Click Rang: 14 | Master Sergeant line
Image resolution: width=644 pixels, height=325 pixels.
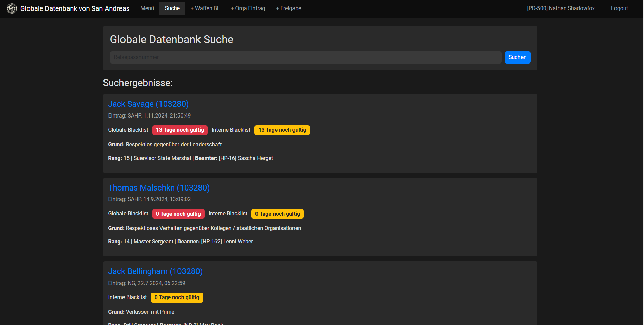click(x=181, y=242)
